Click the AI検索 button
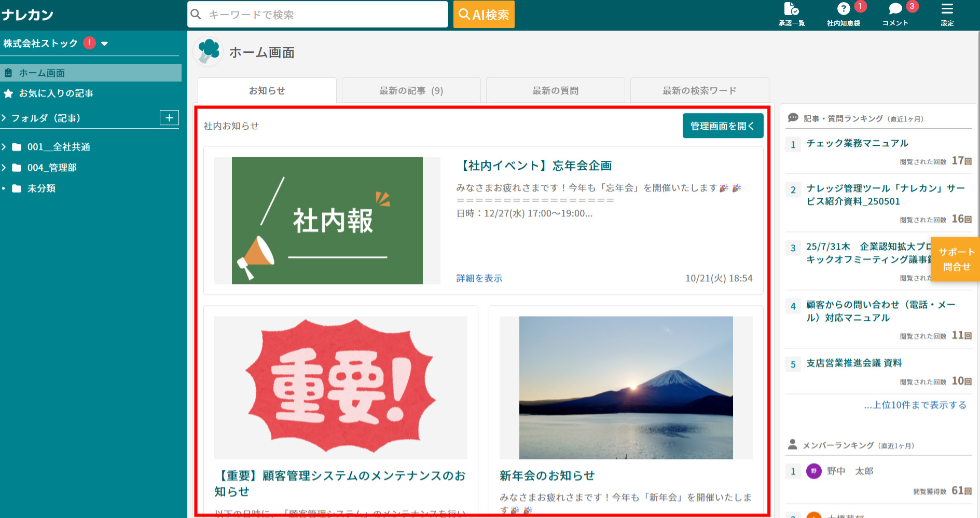This screenshot has height=518, width=980. (x=484, y=14)
